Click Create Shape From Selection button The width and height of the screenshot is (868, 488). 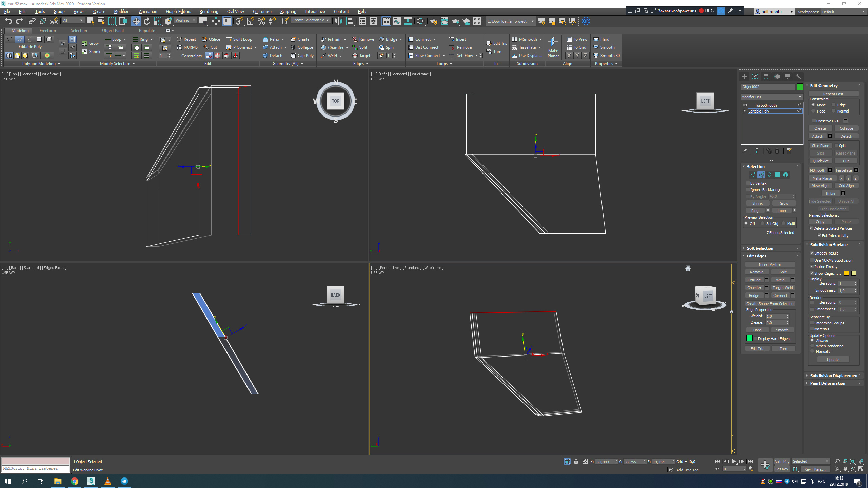pos(770,304)
